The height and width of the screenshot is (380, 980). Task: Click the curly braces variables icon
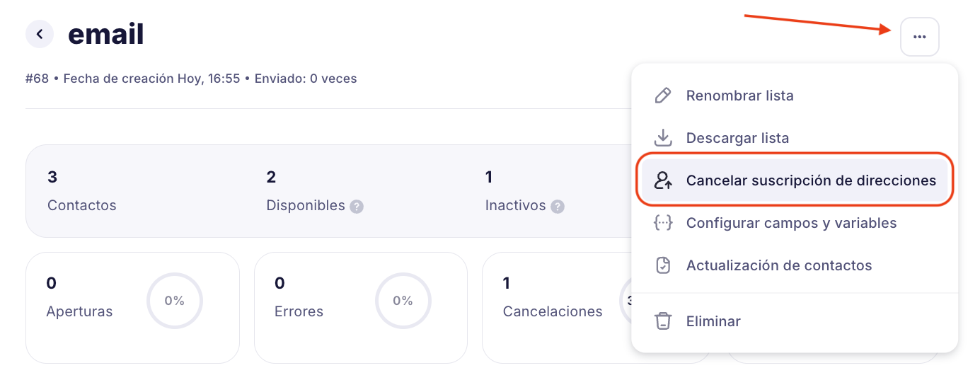tap(663, 223)
